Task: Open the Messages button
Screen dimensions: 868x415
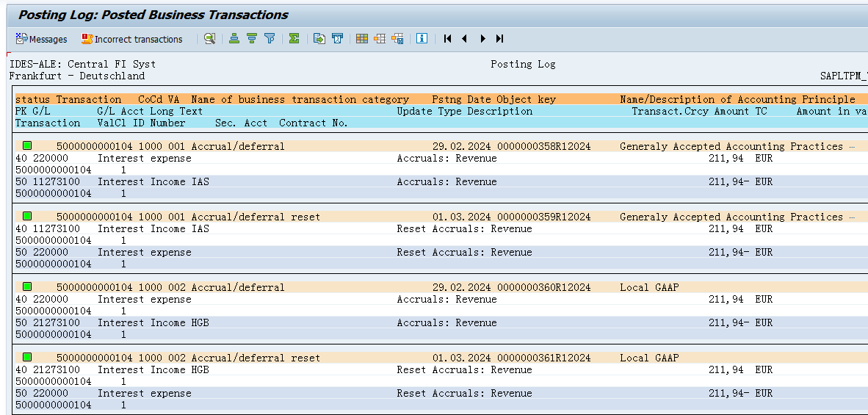Action: coord(41,39)
